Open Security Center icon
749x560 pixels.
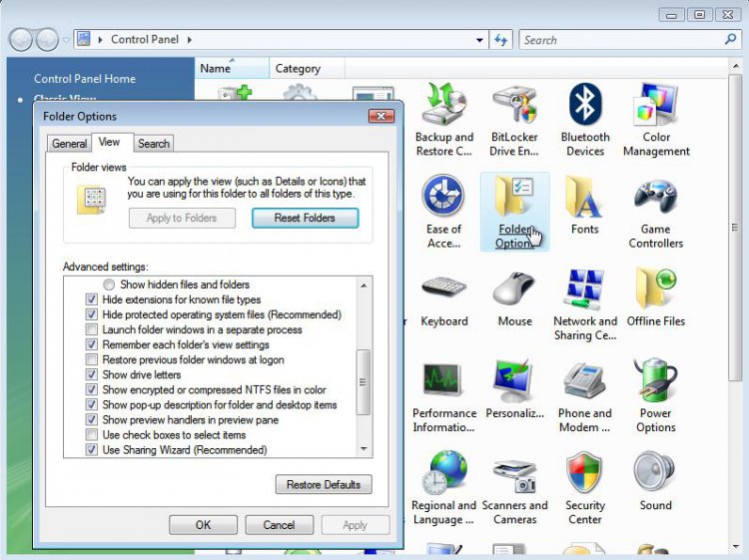coord(584,488)
